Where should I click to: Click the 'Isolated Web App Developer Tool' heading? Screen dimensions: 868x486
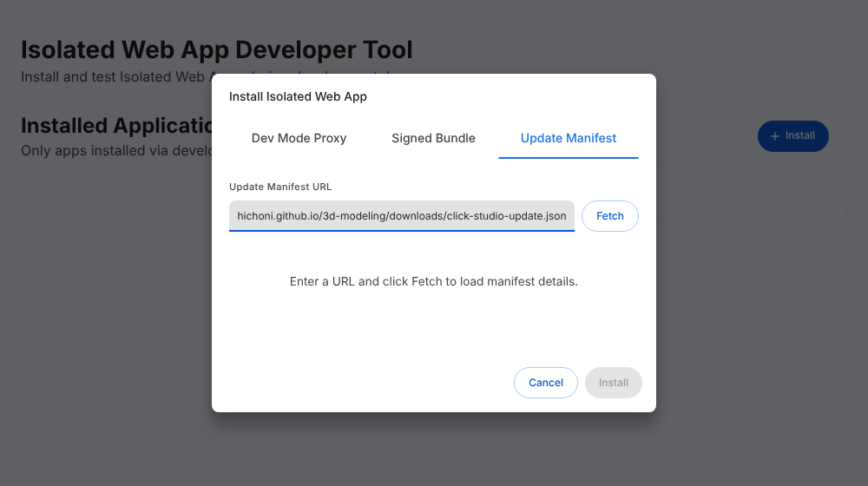point(217,49)
